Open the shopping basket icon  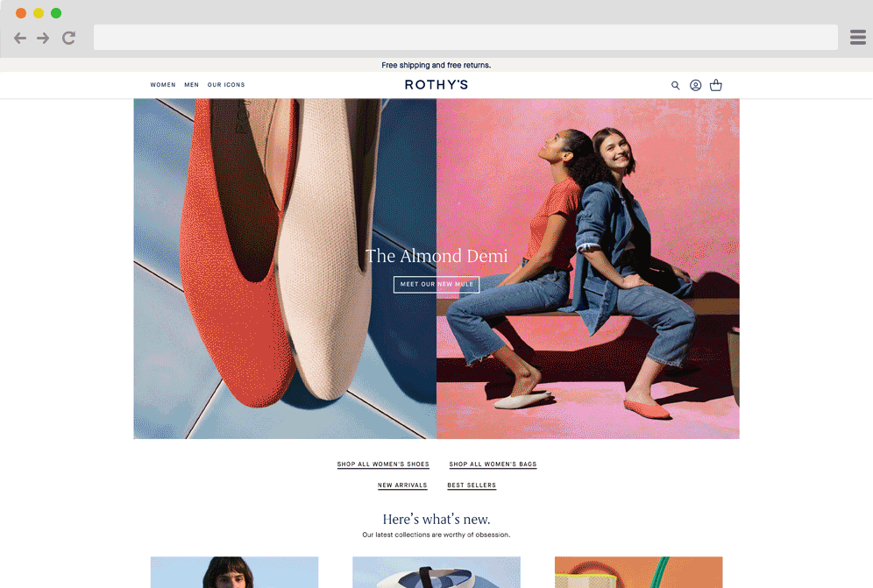[x=716, y=86]
